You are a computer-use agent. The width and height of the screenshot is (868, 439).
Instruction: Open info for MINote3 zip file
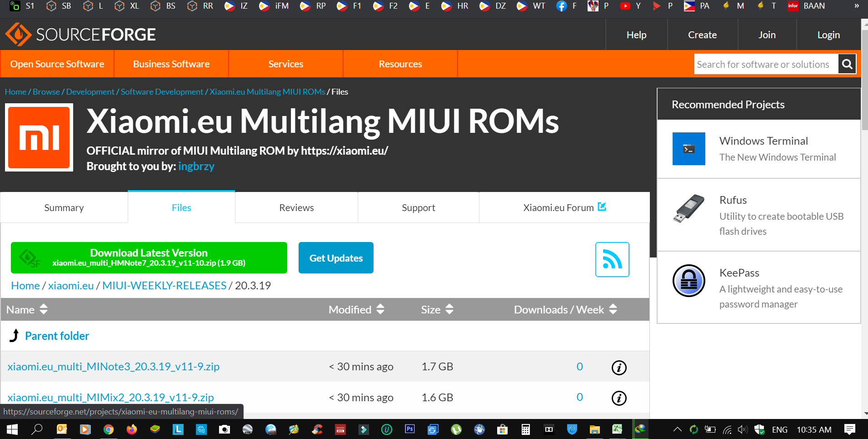[619, 368]
